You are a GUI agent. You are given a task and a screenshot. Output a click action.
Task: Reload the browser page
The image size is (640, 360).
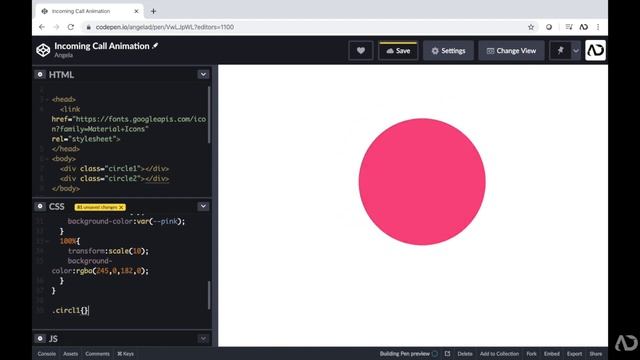coord(71,27)
